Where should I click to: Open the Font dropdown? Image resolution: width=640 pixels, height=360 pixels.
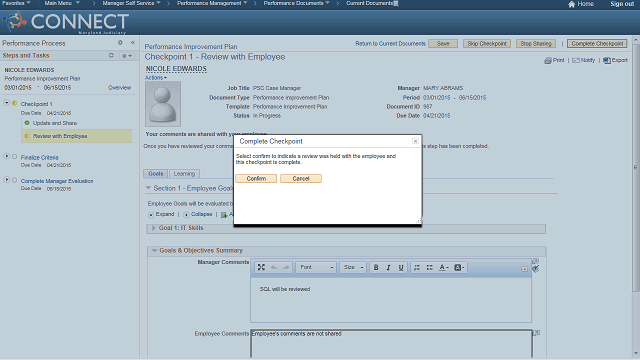[x=316, y=267]
